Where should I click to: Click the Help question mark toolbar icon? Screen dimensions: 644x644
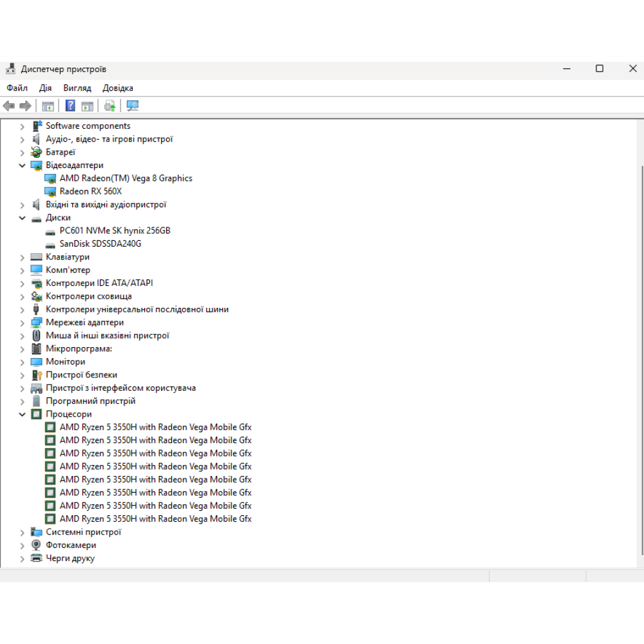tap(70, 106)
